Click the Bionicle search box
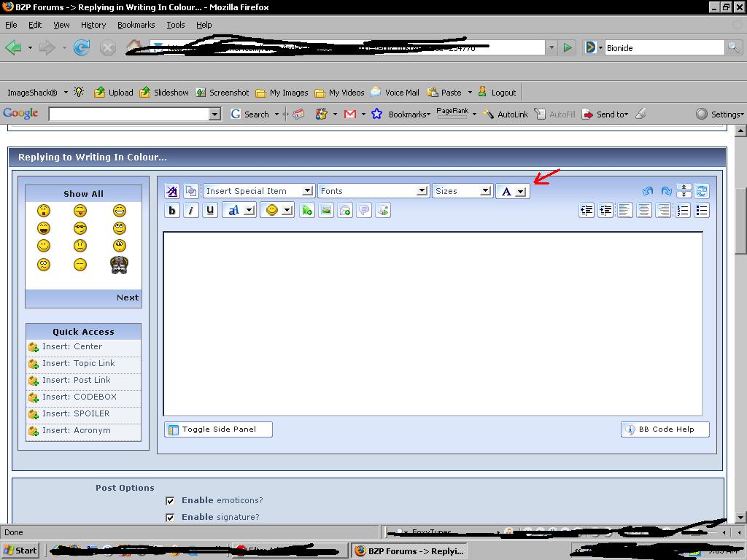The height and width of the screenshot is (560, 747). [664, 47]
